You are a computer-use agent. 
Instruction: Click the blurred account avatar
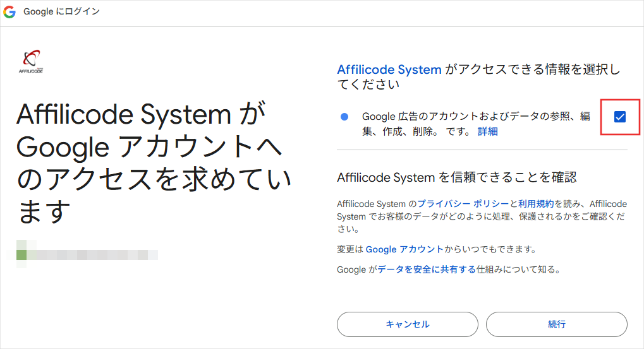pyautogui.click(x=21, y=254)
